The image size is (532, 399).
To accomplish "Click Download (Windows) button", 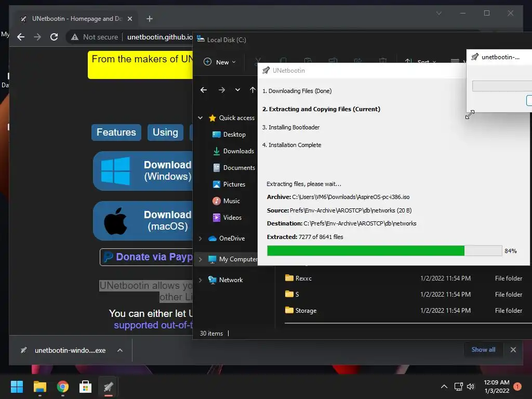I will coord(143,170).
